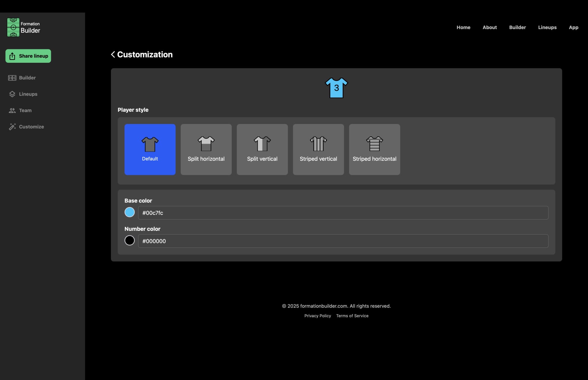Open the Number color swatch picker
Screen dimensions: 588x380
130,240
